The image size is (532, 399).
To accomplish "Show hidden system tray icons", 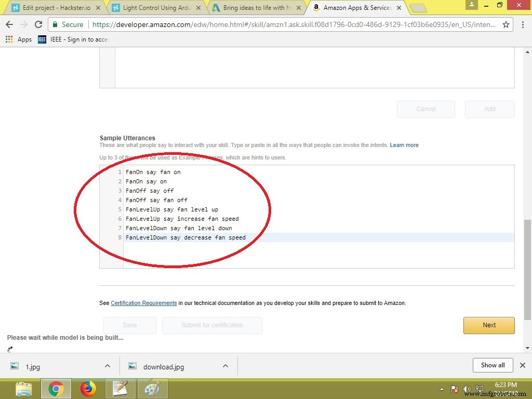I will [442, 389].
